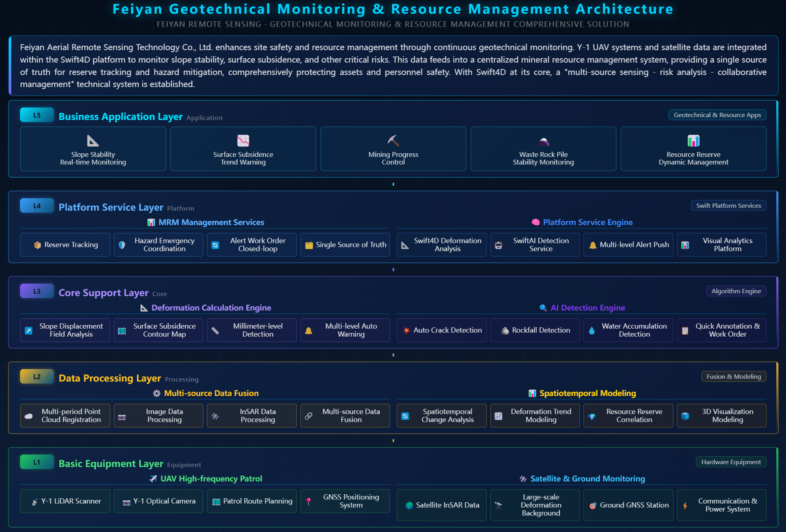The width and height of the screenshot is (786, 532).
Task: Select the Visual Analytics Platform chart icon
Action: [x=685, y=245]
